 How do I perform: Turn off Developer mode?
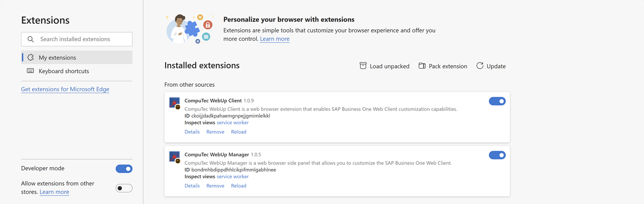[x=124, y=169]
